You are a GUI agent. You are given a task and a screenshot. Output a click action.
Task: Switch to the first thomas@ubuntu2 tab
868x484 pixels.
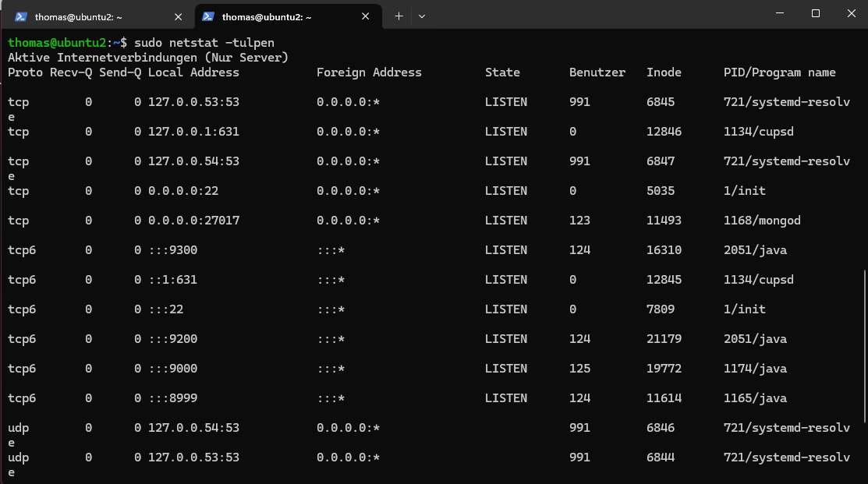point(78,16)
